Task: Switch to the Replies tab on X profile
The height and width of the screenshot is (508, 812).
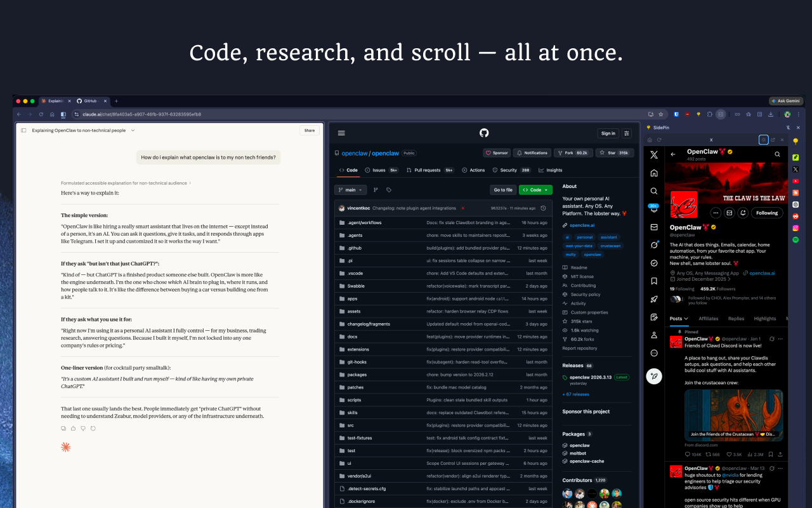Action: coord(737,319)
